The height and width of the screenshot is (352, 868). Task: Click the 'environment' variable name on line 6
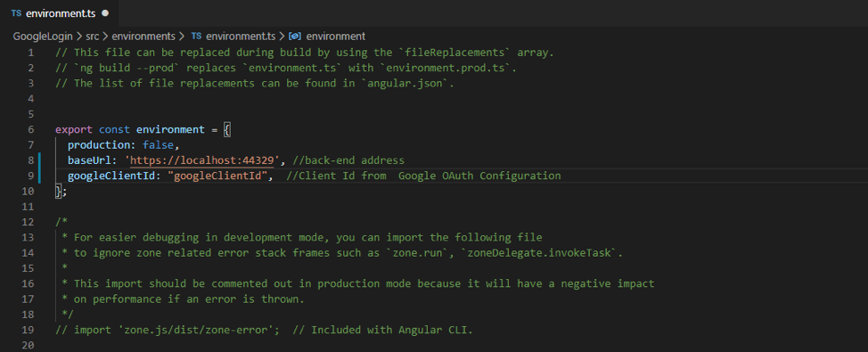point(170,130)
